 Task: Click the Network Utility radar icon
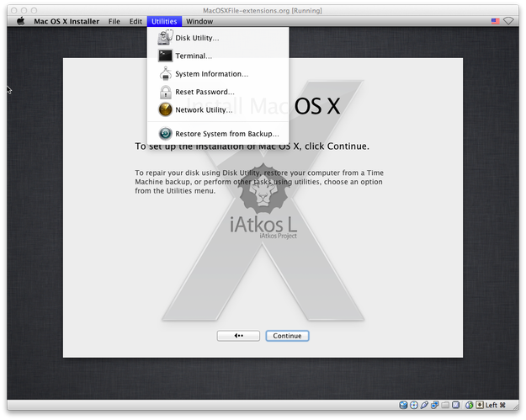[x=166, y=109]
